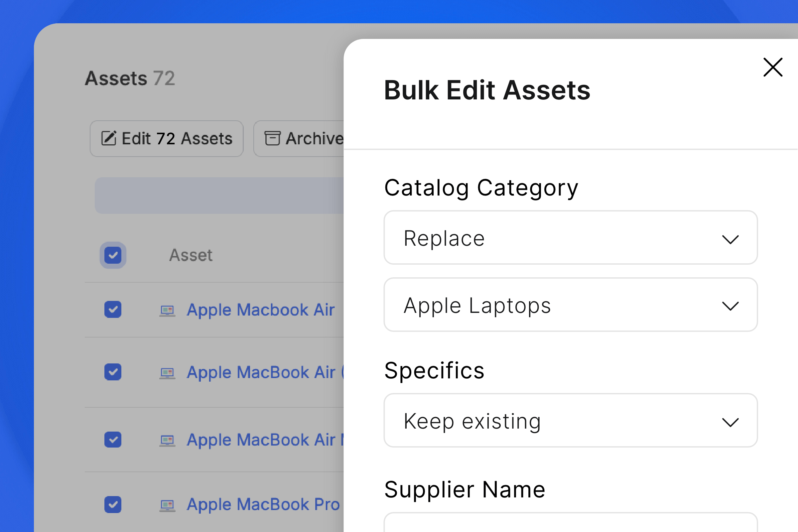Click the Edit 72 Assets button

coord(167,138)
